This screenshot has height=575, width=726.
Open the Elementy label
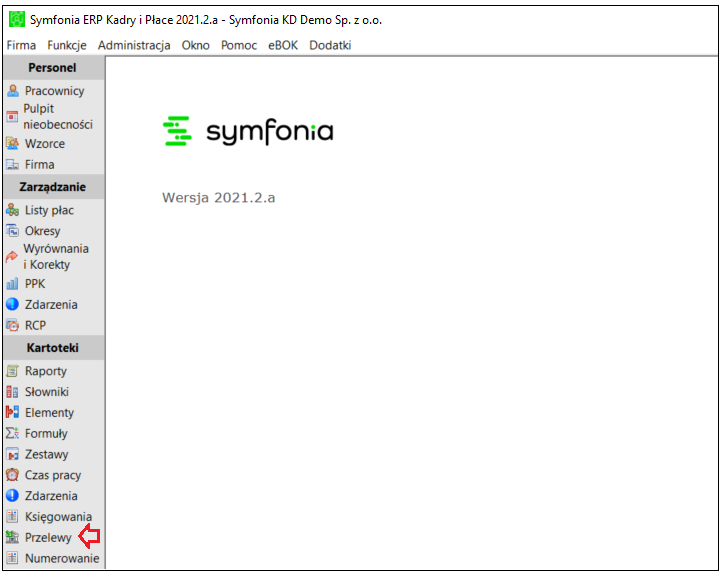pyautogui.click(x=50, y=413)
